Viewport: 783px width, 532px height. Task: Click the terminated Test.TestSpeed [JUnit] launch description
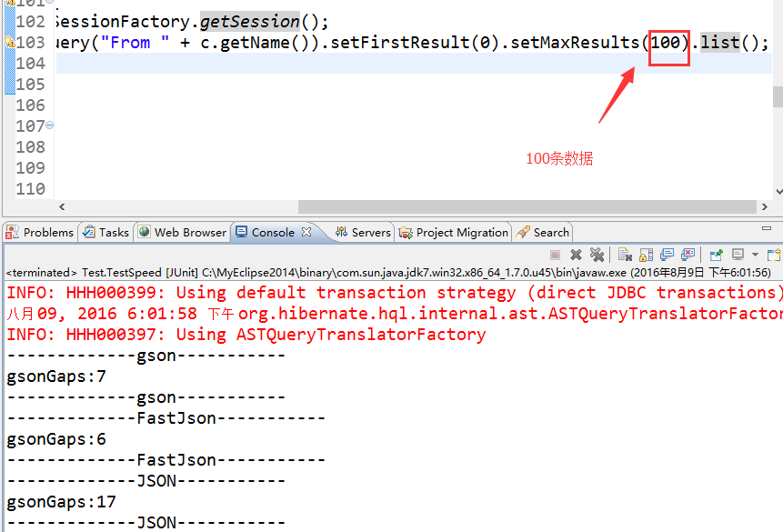pos(388,273)
